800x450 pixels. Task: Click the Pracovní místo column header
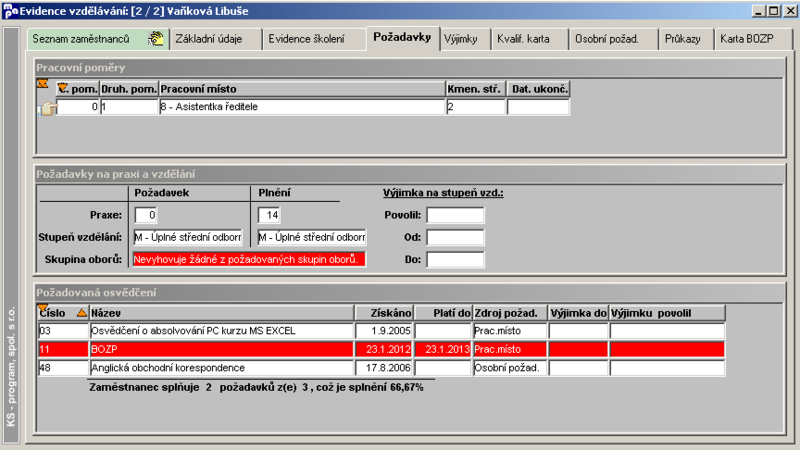(302, 89)
